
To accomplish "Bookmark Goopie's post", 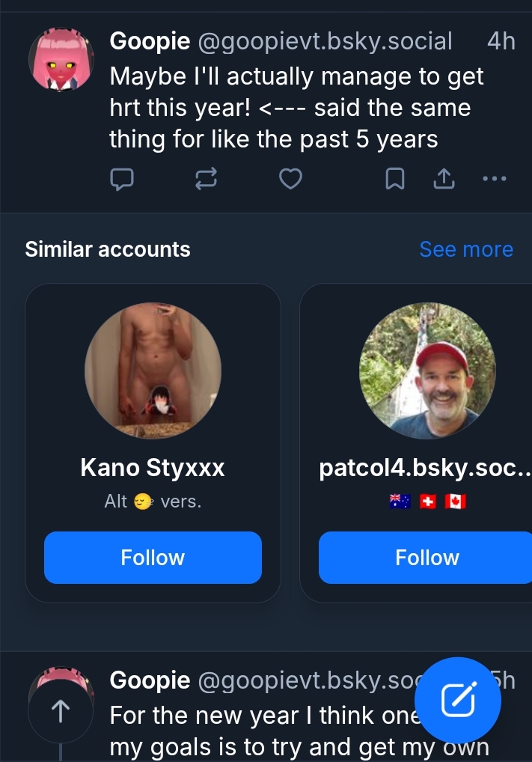I will pyautogui.click(x=395, y=179).
